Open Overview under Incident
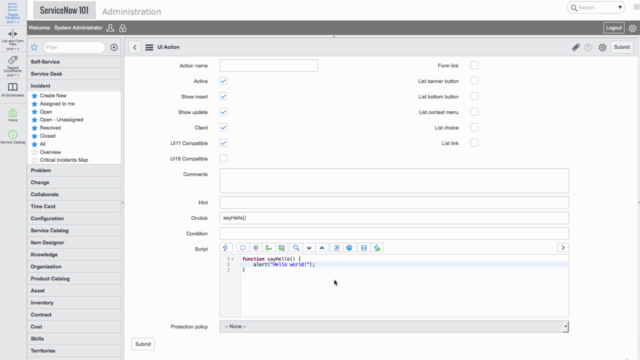The width and height of the screenshot is (640, 360). (x=50, y=152)
